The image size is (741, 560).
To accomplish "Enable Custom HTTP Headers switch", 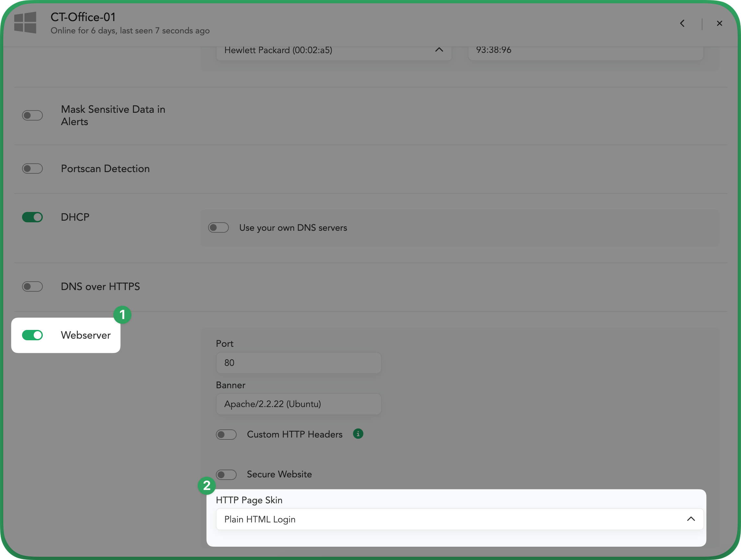I will pos(226,434).
